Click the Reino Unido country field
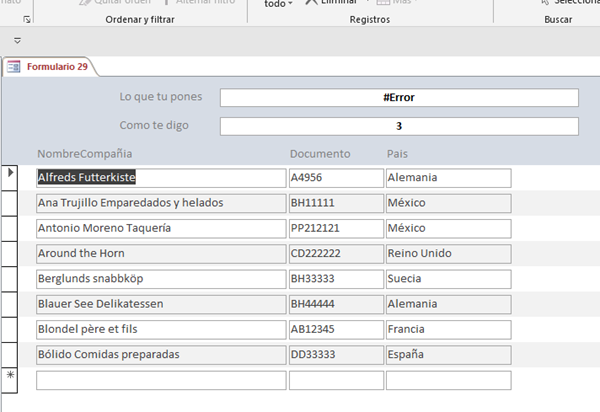This screenshot has height=412, width=600. [x=448, y=253]
